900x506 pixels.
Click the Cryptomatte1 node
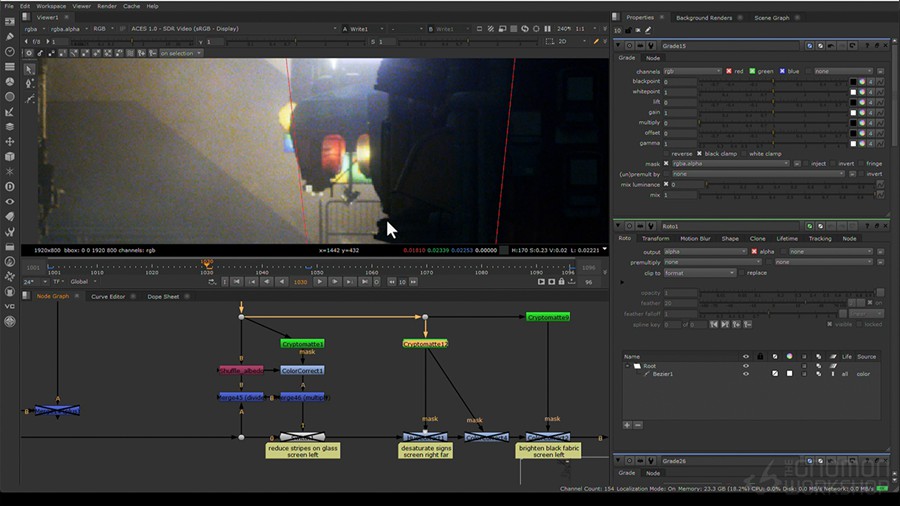coord(302,343)
